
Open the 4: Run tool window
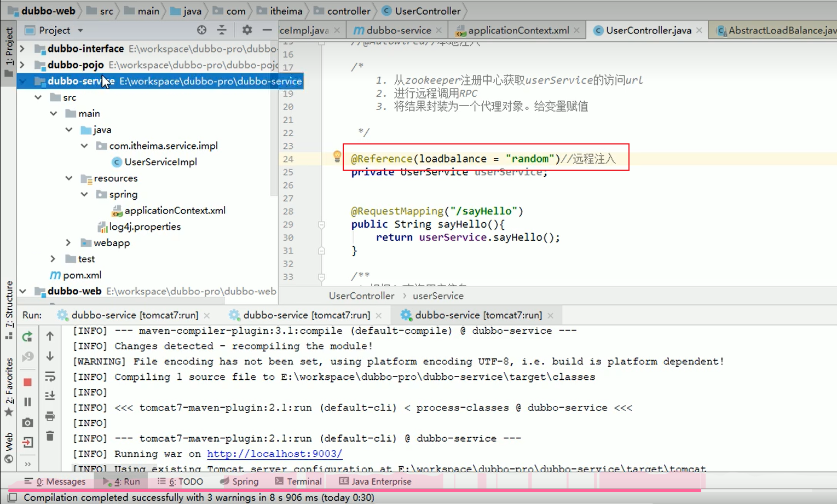click(122, 482)
